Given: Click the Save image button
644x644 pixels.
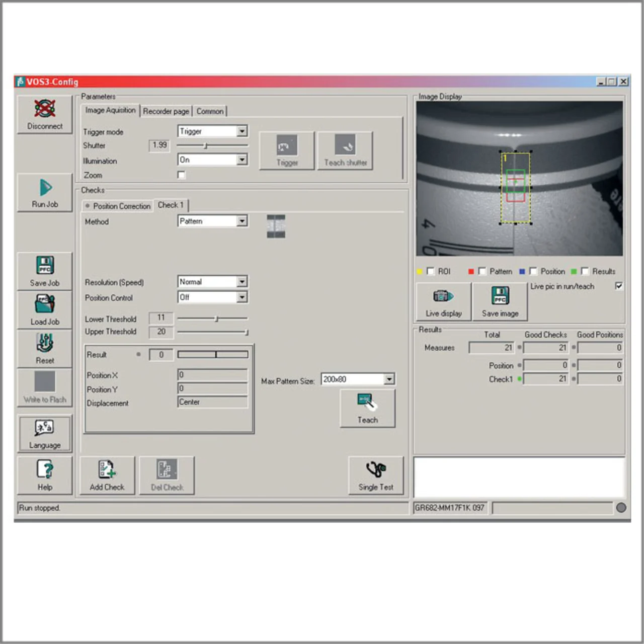Looking at the screenshot, I should coord(500,301).
